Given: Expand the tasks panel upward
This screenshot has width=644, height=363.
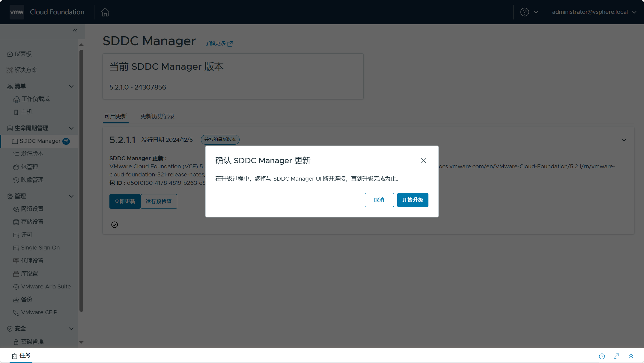Looking at the screenshot, I should click(x=631, y=356).
